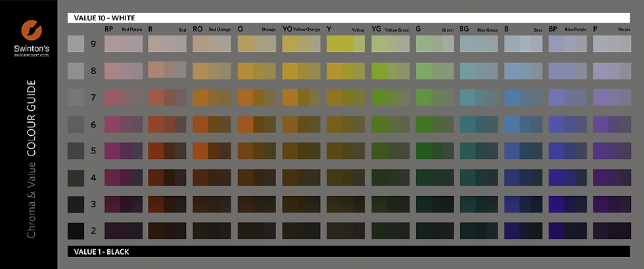Click the value number 7 row label
Viewport: 644px width, 269px height.
93,97
